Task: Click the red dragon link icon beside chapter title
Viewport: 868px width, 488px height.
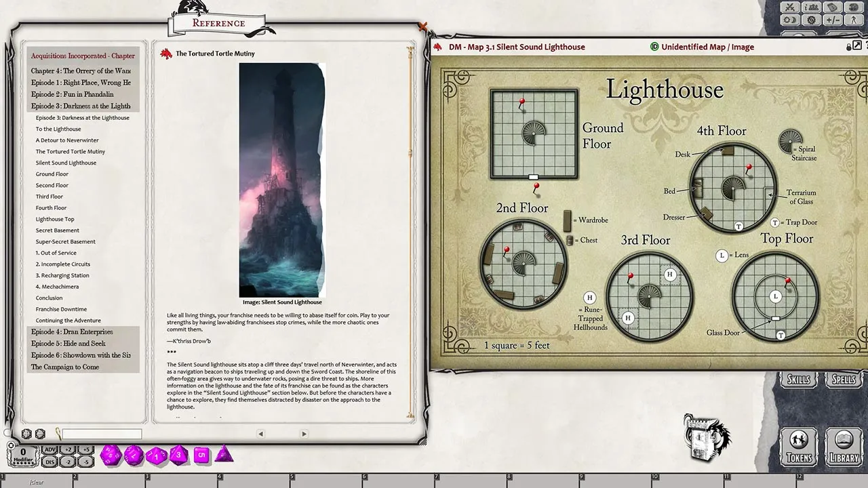Action: click(165, 54)
